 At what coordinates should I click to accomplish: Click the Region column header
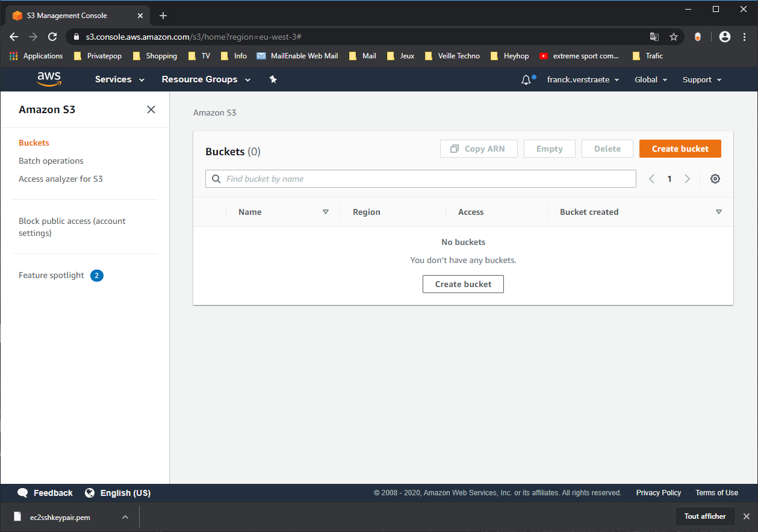(367, 212)
